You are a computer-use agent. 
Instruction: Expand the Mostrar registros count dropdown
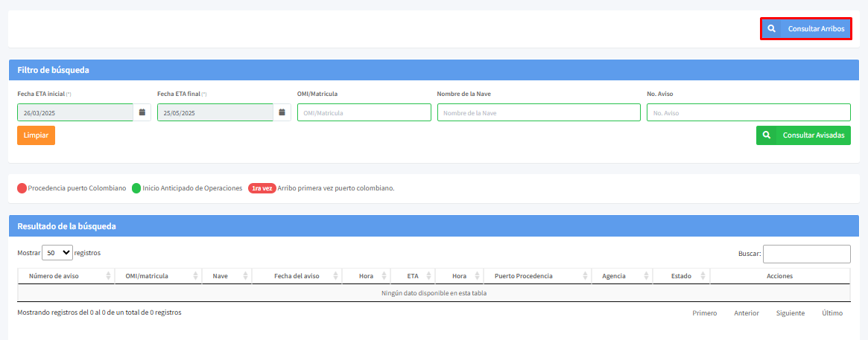coord(57,253)
